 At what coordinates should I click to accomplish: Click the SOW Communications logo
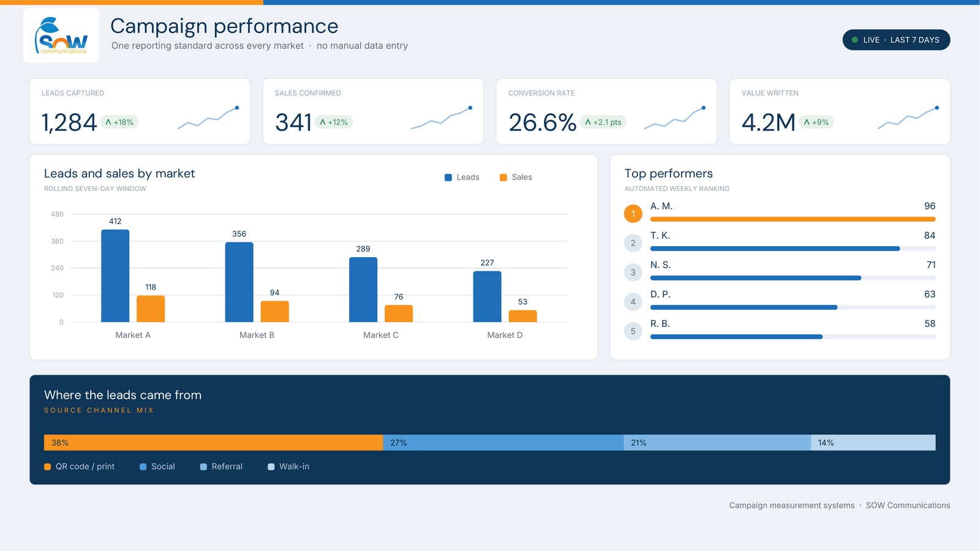click(x=61, y=35)
